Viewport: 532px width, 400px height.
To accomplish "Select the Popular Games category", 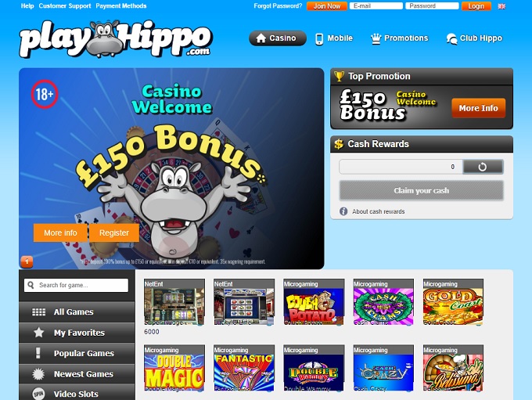I will 77,353.
